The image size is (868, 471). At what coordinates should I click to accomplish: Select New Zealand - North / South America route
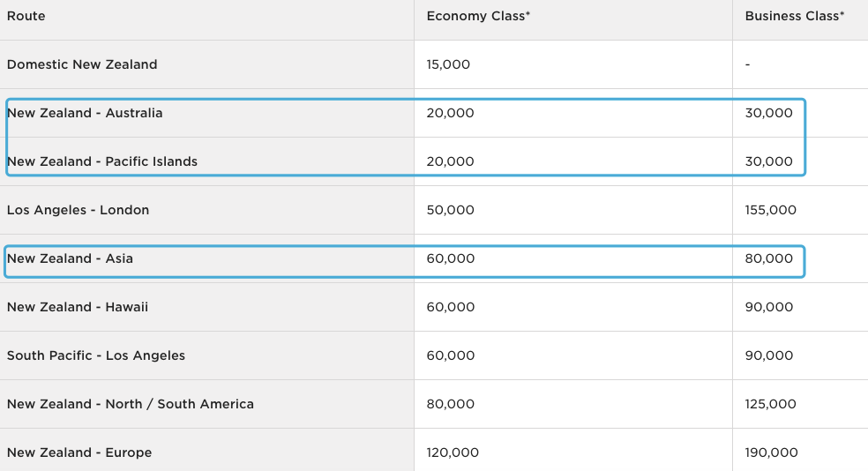click(x=131, y=404)
